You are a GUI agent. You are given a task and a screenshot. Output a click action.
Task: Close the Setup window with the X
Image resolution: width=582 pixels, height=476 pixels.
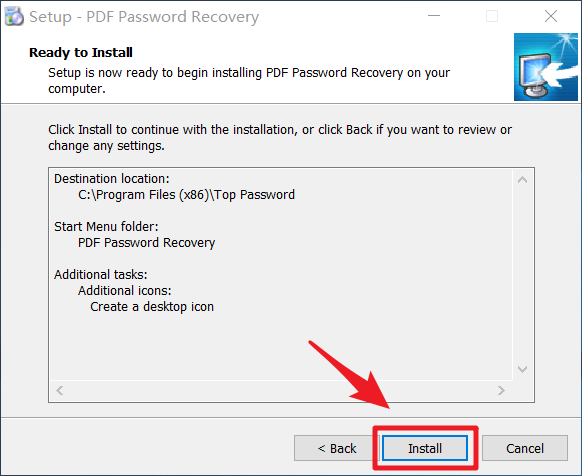[551, 16]
